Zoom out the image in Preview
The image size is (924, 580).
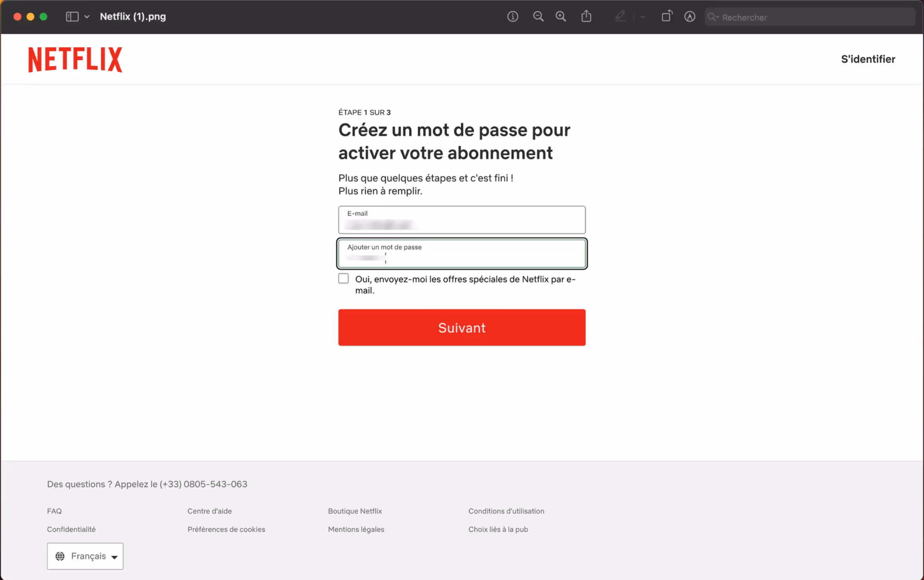pyautogui.click(x=538, y=16)
